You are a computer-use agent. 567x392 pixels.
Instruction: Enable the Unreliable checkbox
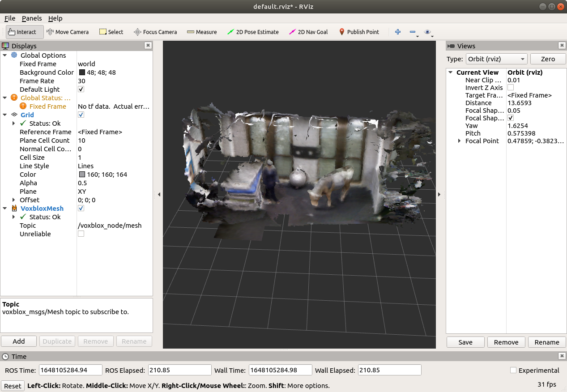pyautogui.click(x=81, y=234)
